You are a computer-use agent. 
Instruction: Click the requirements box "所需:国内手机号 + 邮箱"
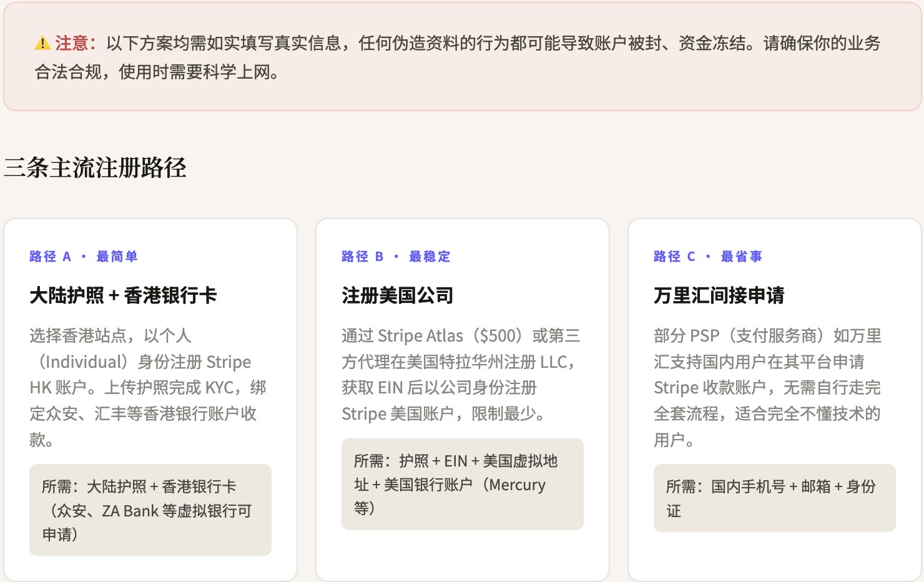pyautogui.click(x=775, y=498)
